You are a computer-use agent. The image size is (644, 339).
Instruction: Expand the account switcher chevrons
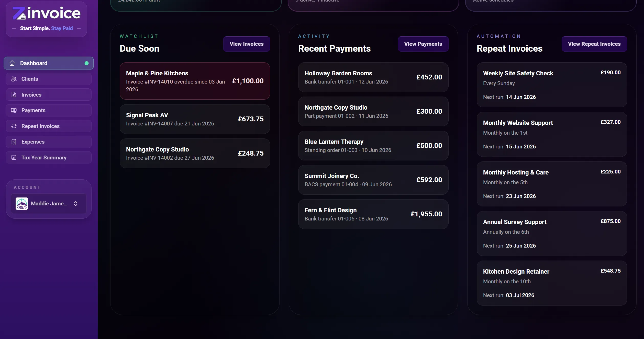point(76,204)
